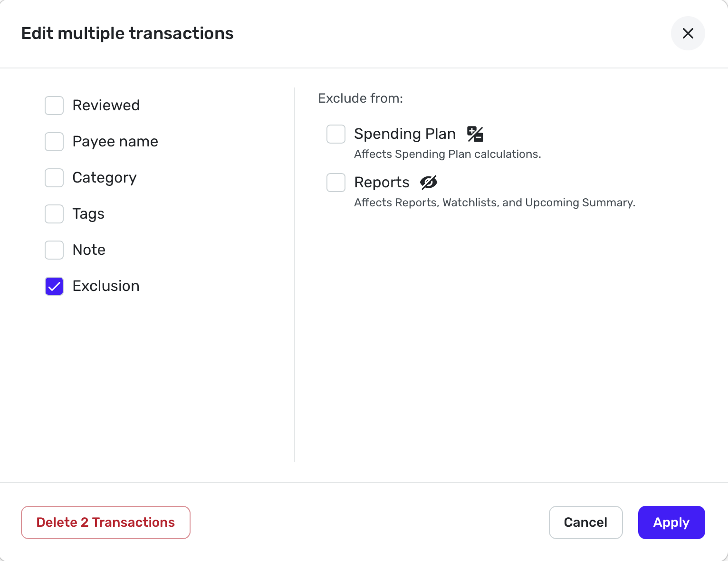Image resolution: width=728 pixels, height=561 pixels.
Task: Enable the Payee name checkbox
Action: (x=54, y=142)
